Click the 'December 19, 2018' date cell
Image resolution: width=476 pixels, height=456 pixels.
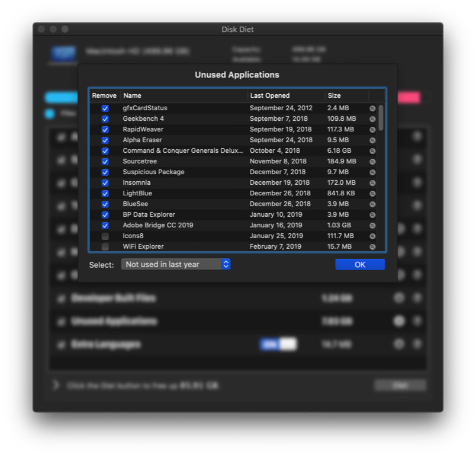[279, 182]
